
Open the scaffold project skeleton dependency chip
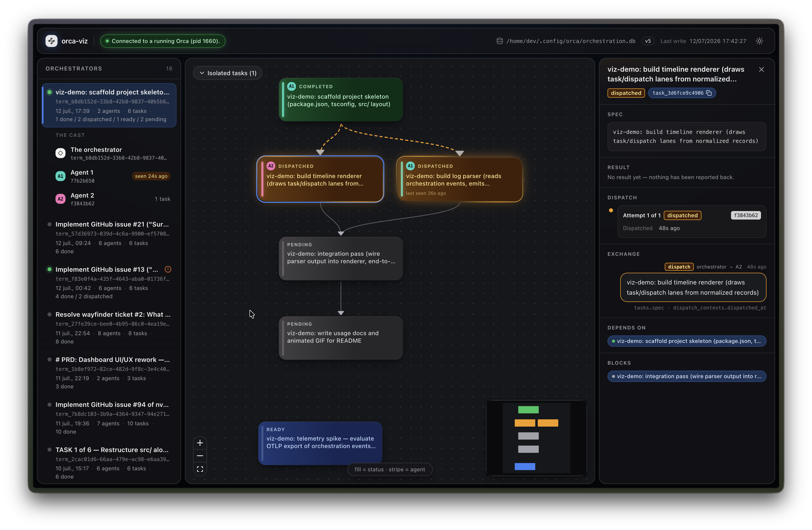[x=686, y=341]
